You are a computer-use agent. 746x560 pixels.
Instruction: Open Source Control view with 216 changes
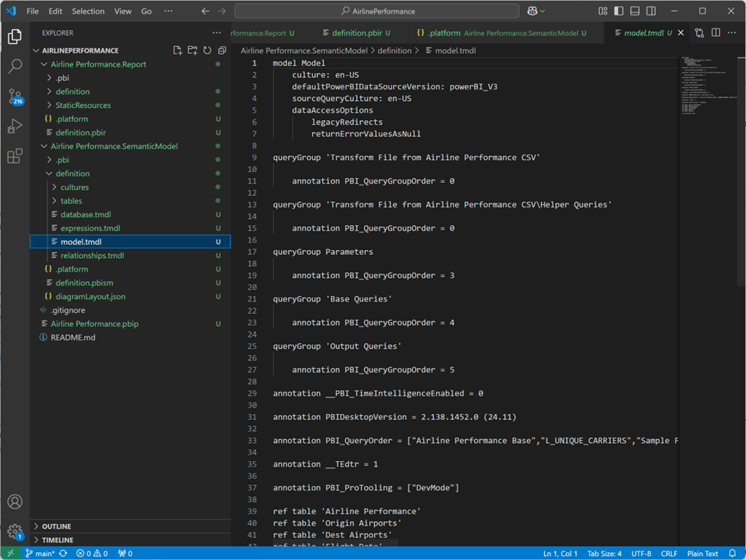click(x=15, y=96)
